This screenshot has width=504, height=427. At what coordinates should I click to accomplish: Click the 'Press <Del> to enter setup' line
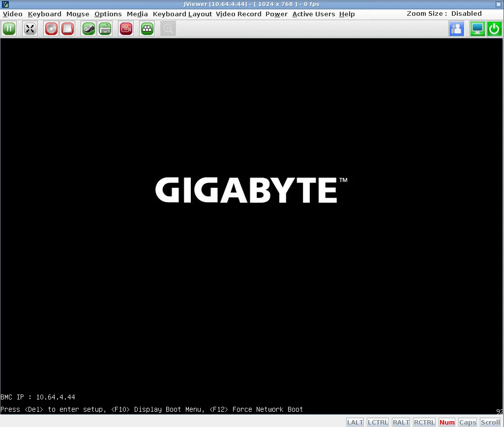[152, 409]
